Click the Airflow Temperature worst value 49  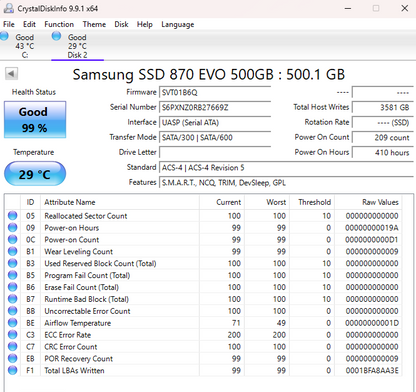281,323
